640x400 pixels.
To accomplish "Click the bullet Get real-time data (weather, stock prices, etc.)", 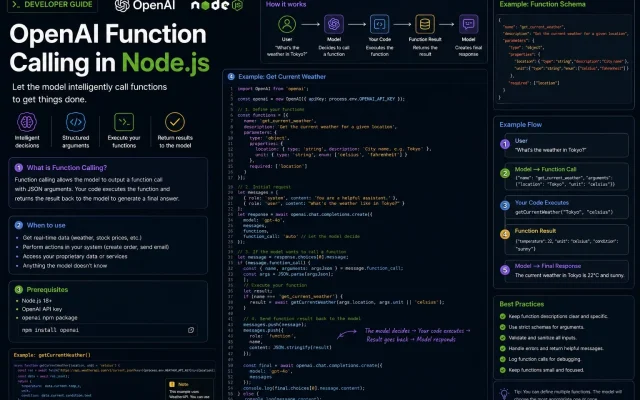I will (x=82, y=238).
